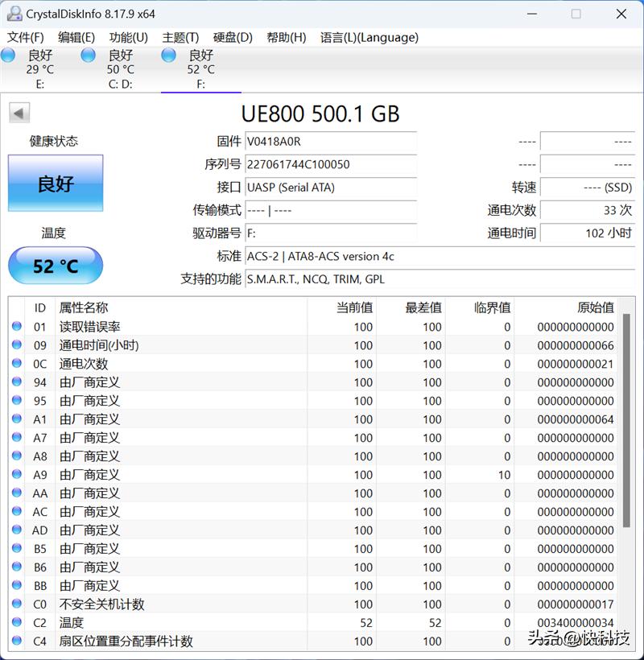Click the blue health dot above drive E:
644x660 pixels.
(x=8, y=55)
